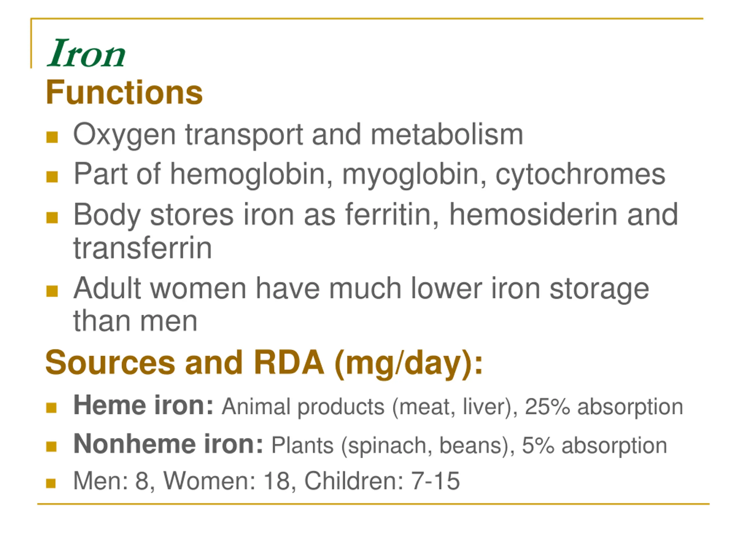Click the bullet beside "Body stores iron"
Image resolution: width=747 pixels, height=560 pixels.
coord(52,217)
